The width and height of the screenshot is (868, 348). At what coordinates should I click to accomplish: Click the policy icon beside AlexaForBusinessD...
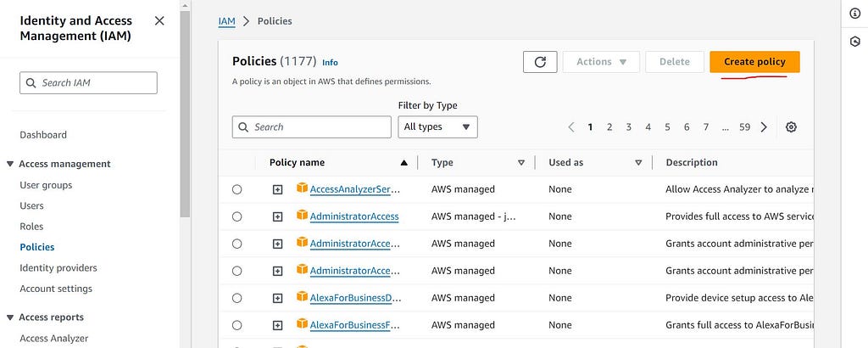pos(302,296)
